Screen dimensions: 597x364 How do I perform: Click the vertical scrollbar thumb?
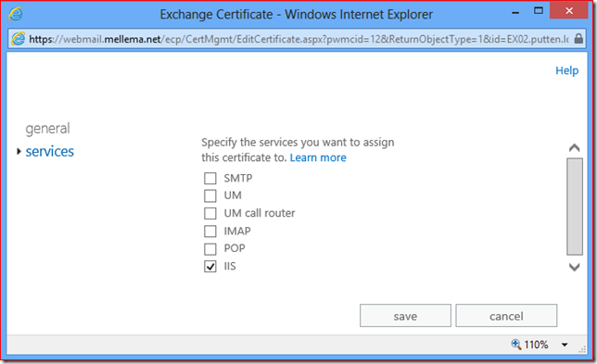(575, 207)
